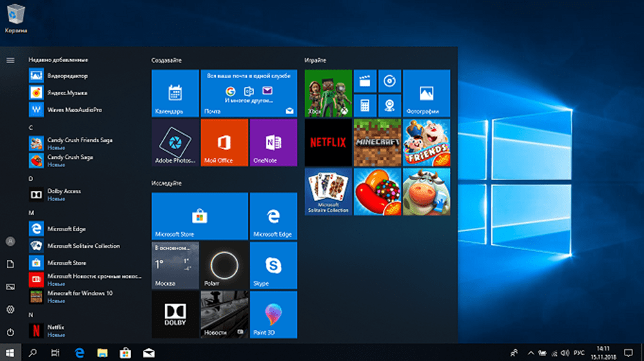
Task: Open the Skype tile
Action: [x=273, y=265]
